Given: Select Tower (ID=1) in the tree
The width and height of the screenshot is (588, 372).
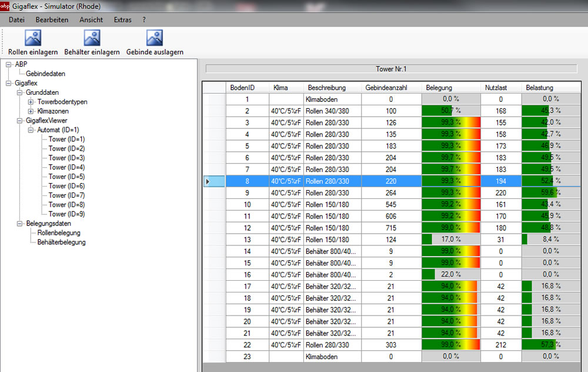Looking at the screenshot, I should pos(67,139).
